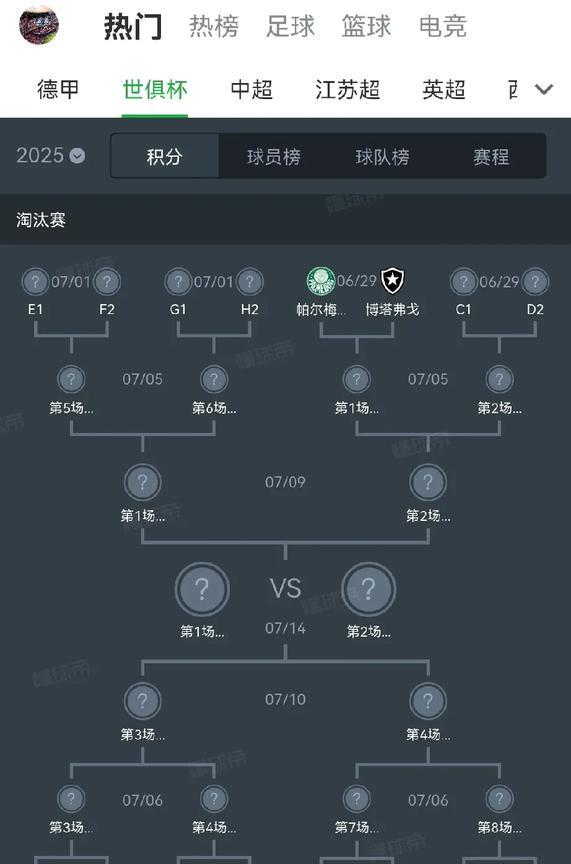This screenshot has height=864, width=571.
Task: Tap the D2 placeholder team icon
Action: 535,282
